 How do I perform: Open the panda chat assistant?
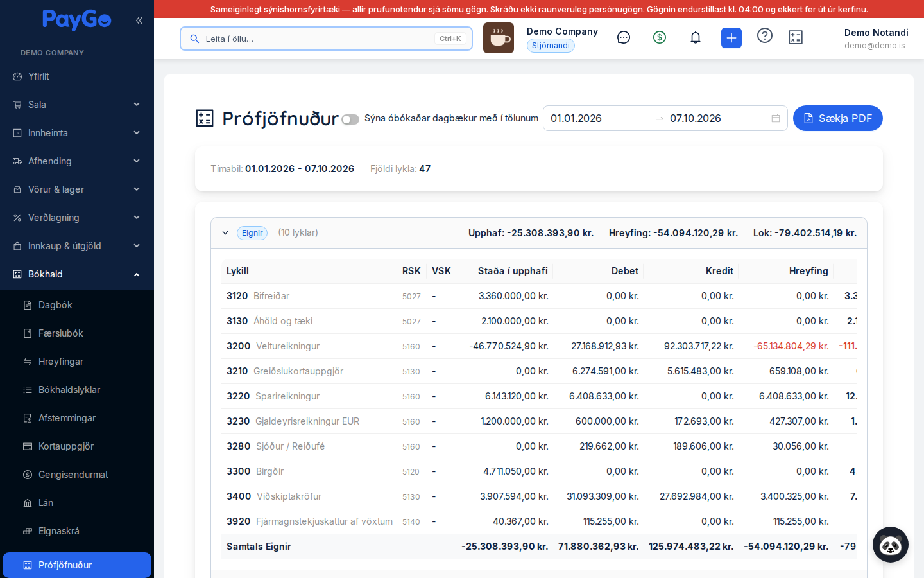(x=891, y=545)
